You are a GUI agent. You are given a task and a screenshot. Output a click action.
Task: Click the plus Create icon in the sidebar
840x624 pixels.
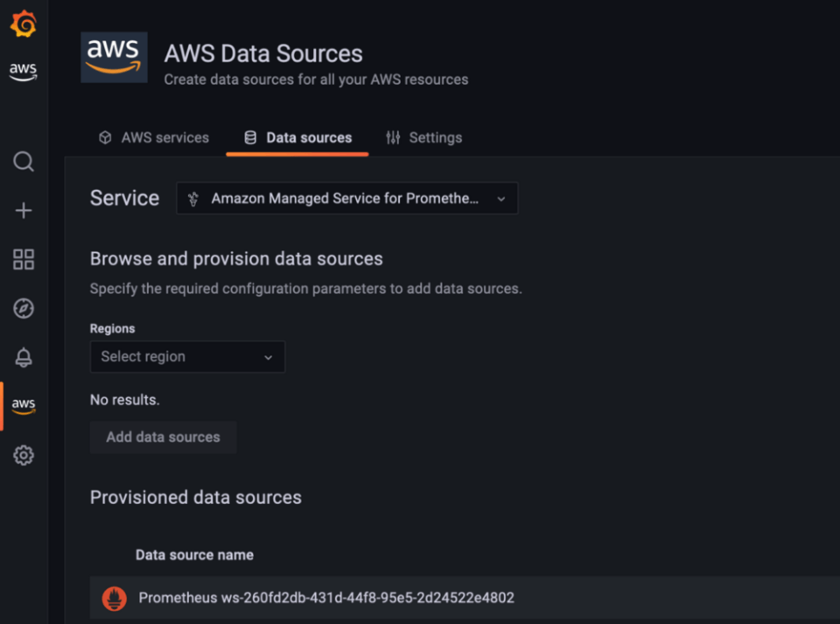pyautogui.click(x=24, y=211)
